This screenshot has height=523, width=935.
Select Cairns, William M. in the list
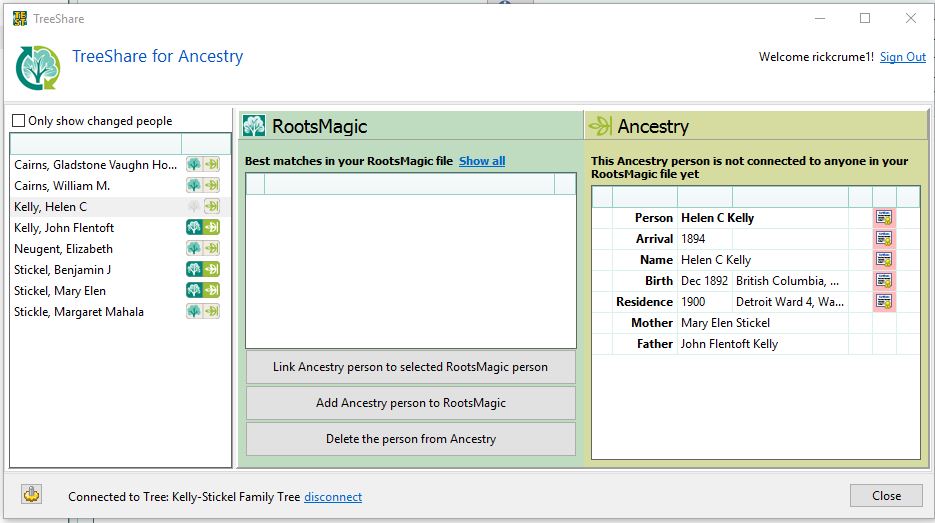62,185
